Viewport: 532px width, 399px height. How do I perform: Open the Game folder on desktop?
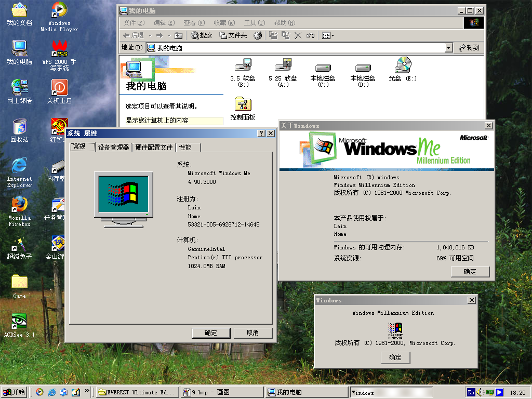pyautogui.click(x=19, y=287)
